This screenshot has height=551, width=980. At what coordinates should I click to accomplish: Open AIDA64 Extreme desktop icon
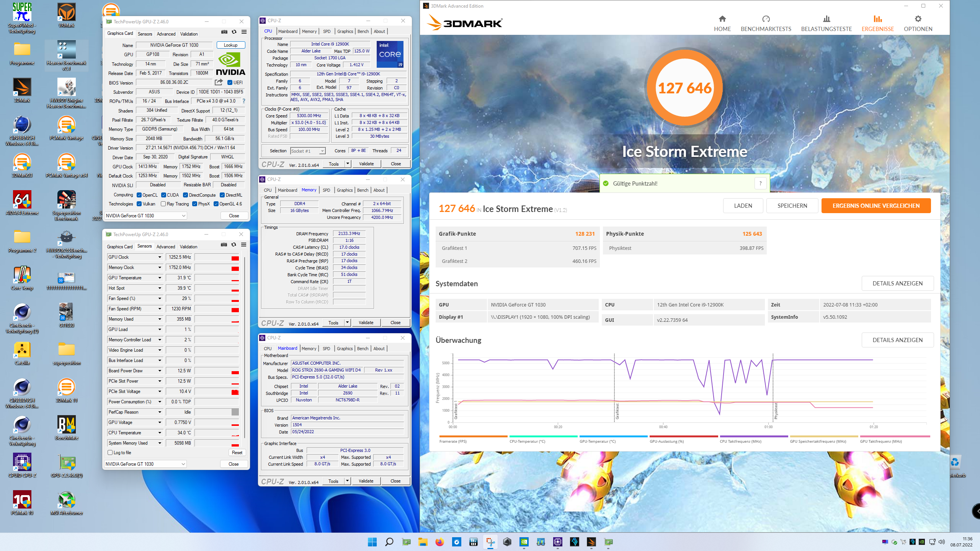tap(22, 203)
